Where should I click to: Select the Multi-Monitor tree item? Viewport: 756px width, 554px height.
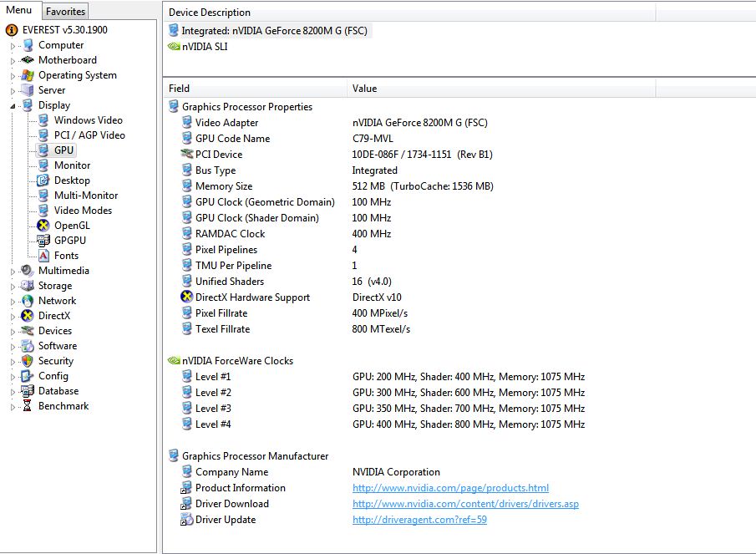pyautogui.click(x=86, y=196)
